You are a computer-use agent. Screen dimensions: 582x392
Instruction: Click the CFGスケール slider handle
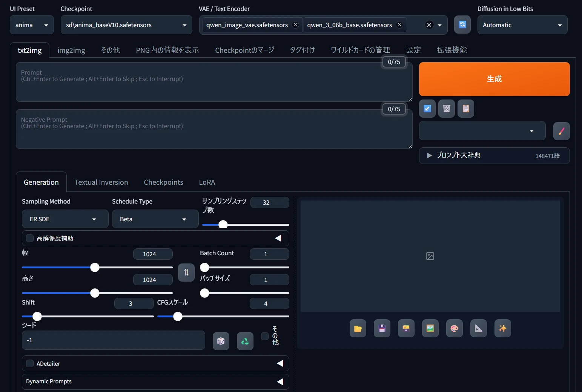(178, 316)
